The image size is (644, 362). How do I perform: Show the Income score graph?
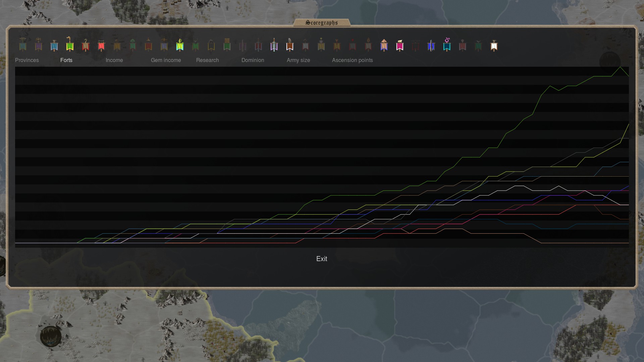(x=114, y=60)
